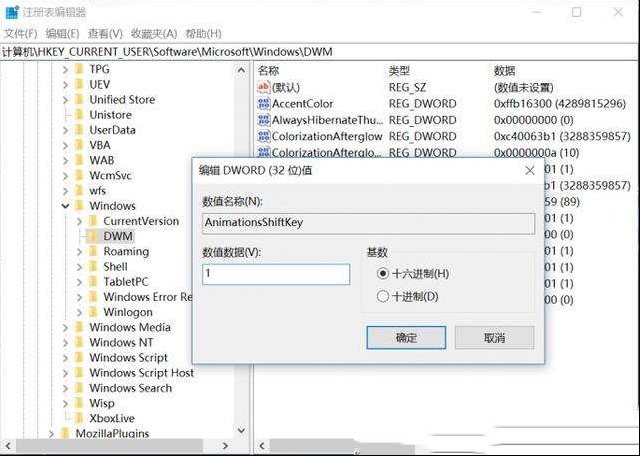
Task: Open the 收藏夹(A) menu
Action: tap(154, 33)
